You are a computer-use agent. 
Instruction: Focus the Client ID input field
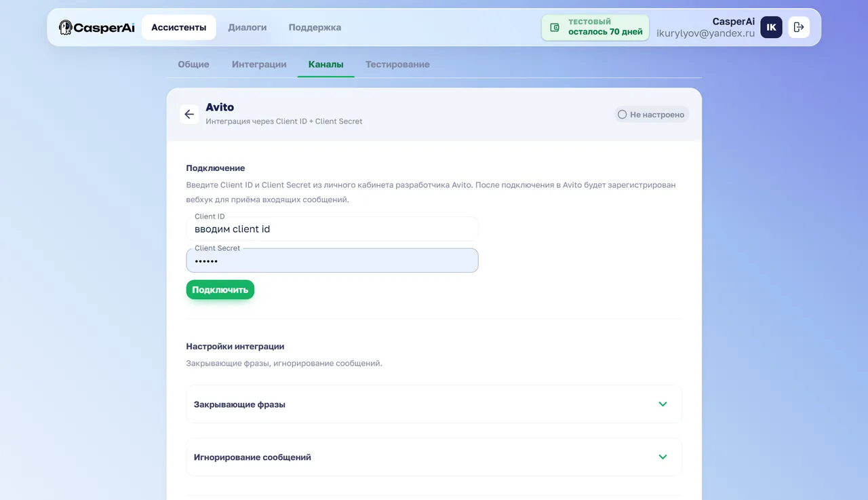click(332, 229)
